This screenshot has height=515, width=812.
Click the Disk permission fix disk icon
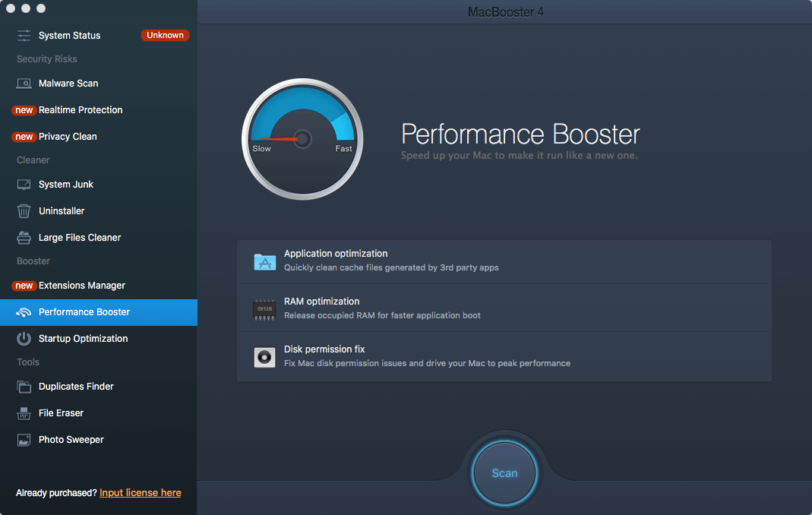(264, 357)
